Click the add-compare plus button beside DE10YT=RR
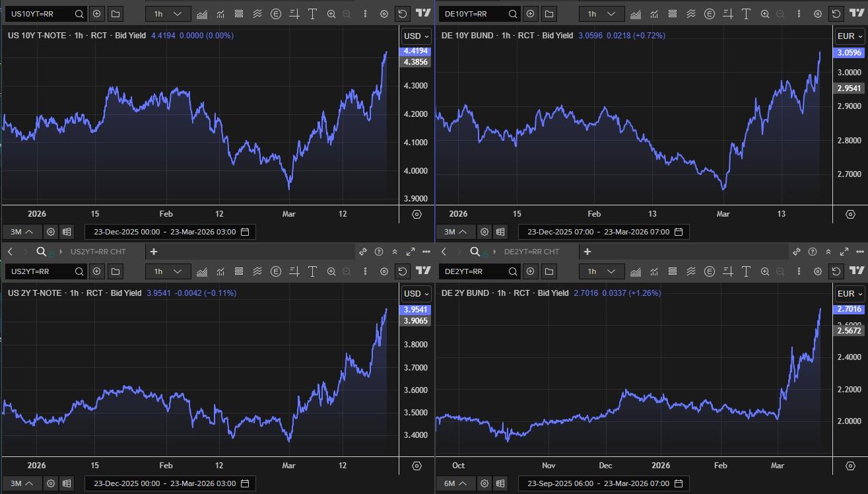Image resolution: width=868 pixels, height=494 pixels. (x=530, y=13)
